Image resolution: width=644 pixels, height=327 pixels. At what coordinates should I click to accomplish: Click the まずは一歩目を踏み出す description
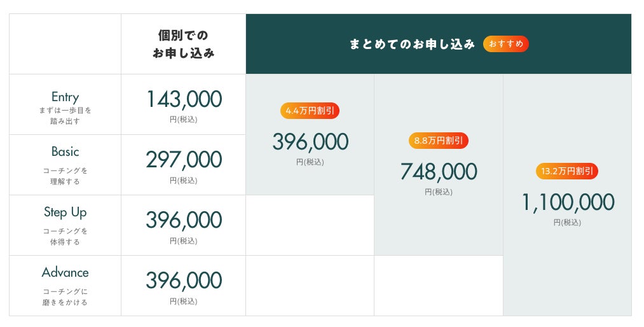tap(65, 115)
